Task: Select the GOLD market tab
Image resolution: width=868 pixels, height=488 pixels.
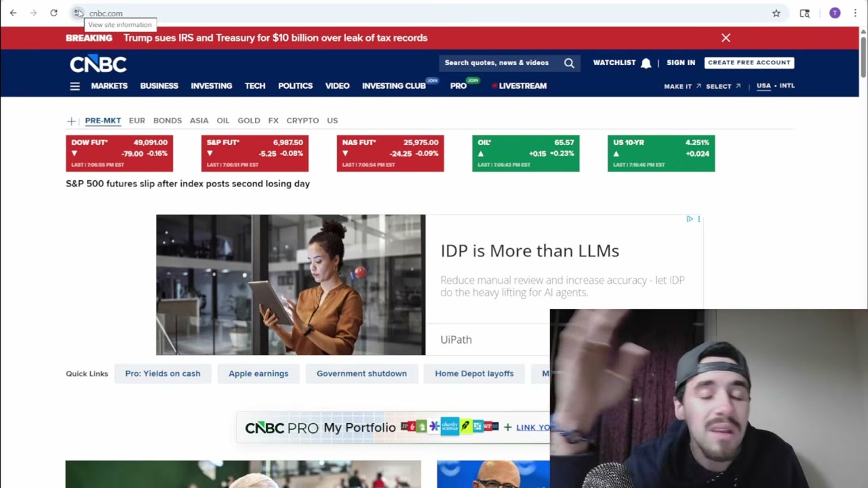Action: coord(249,121)
